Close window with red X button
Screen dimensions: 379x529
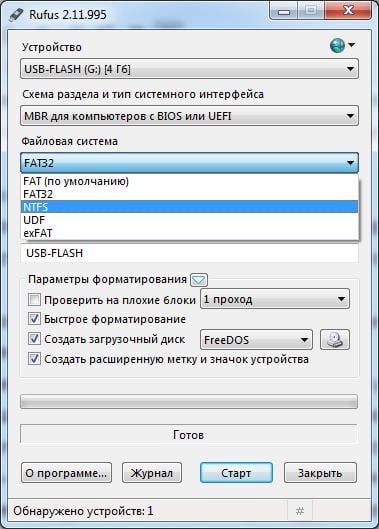348,11
